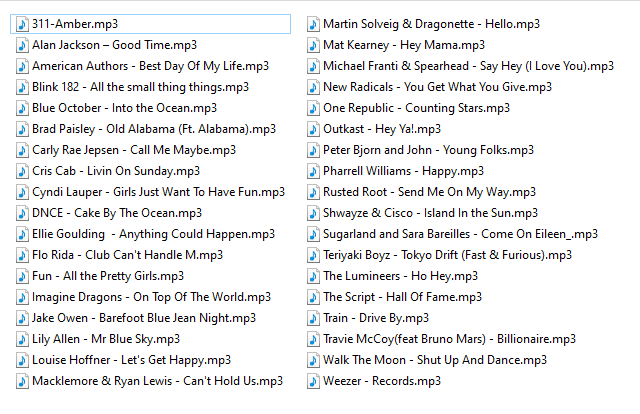Select the file name Carly Rae Jepsen - Call Me Maybe.mp3
The height and width of the screenshot is (414, 640).
coord(134,150)
